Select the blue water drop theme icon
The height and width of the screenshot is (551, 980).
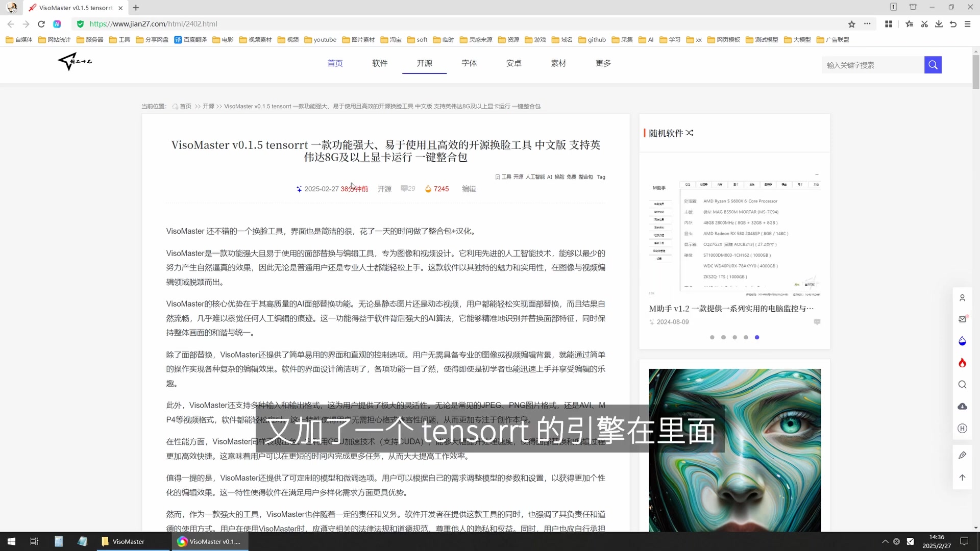point(962,341)
